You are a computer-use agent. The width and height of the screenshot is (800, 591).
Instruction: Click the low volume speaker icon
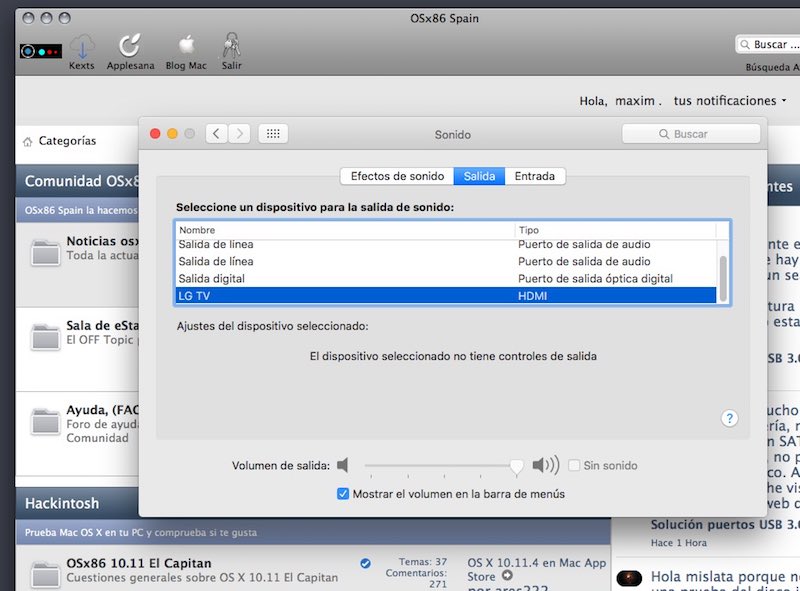click(343, 465)
